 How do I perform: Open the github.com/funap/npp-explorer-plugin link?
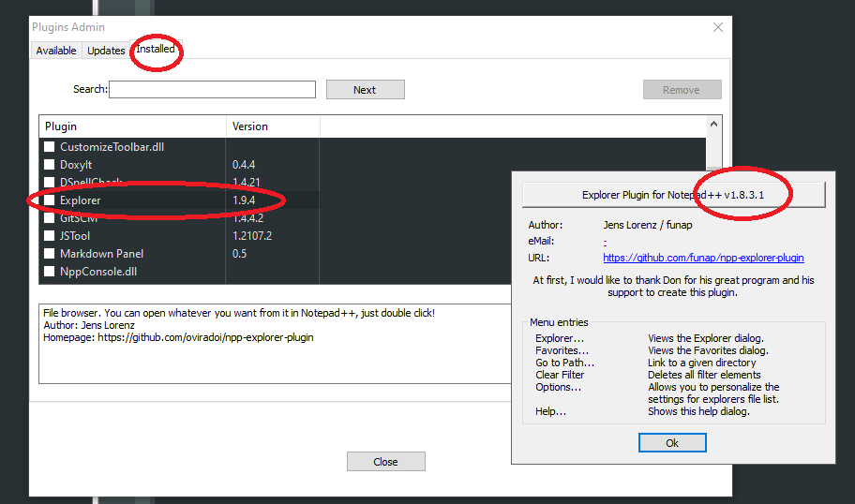point(703,258)
